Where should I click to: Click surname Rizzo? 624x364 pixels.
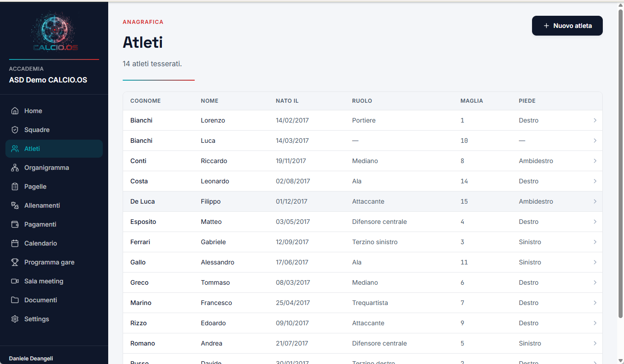tap(138, 323)
